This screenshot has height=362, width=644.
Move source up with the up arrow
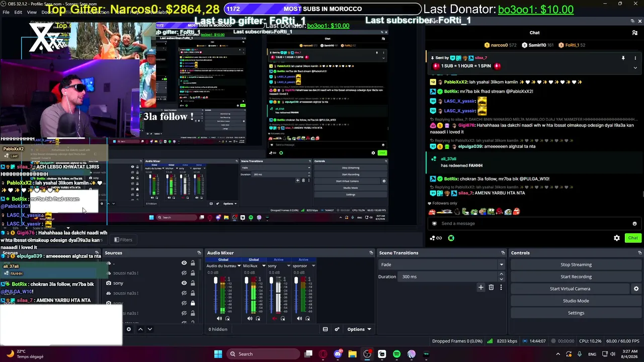140,329
